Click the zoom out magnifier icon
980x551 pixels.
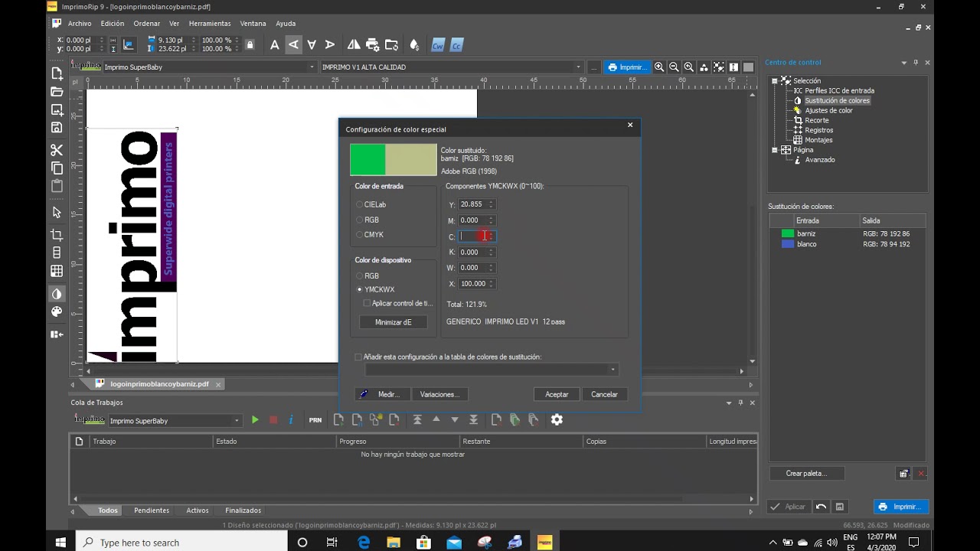click(674, 67)
